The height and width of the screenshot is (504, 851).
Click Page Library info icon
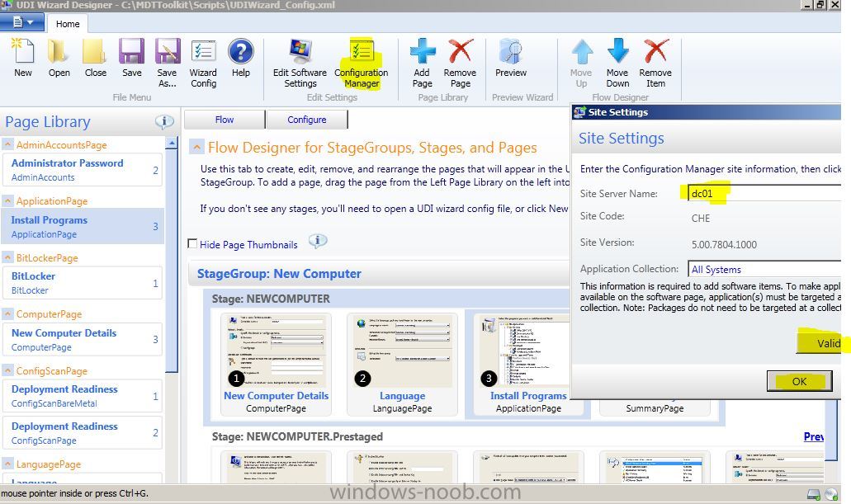coord(164,121)
